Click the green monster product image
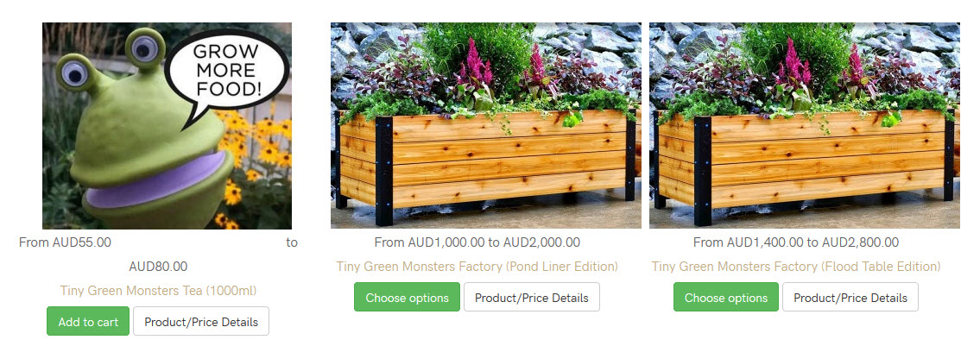This screenshot has height=346, width=980. tap(167, 125)
